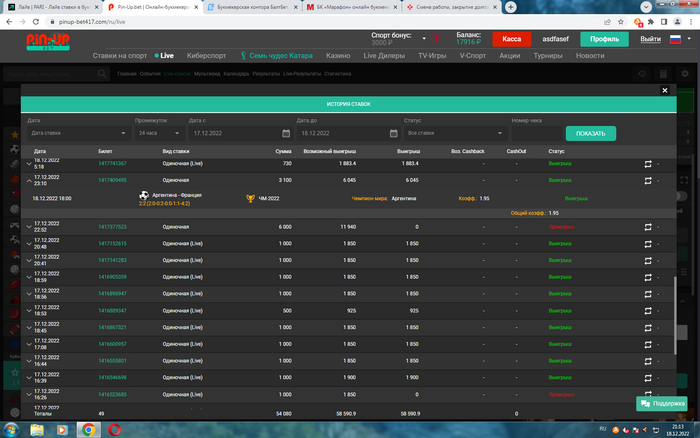
Task: Click the Выйти logout link
Action: click(650, 39)
